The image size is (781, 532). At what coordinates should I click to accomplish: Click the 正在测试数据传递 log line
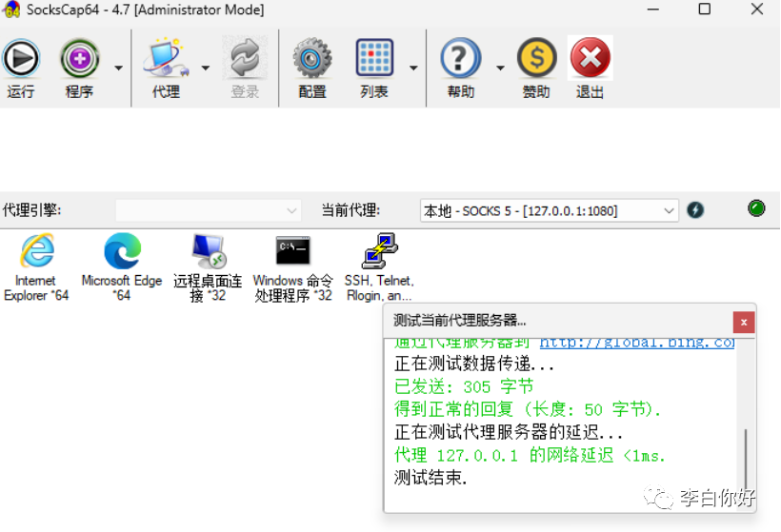click(474, 364)
